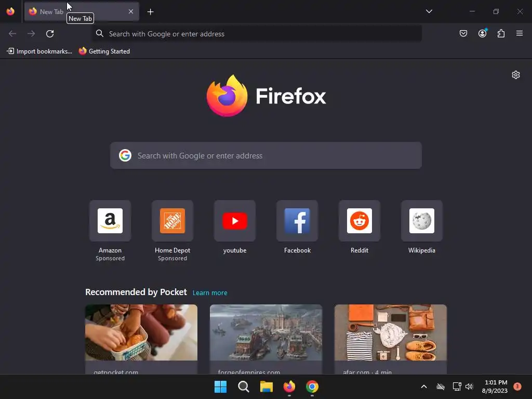This screenshot has width=532, height=399.
Task: Open volume speaker tray icon
Action: (x=469, y=387)
